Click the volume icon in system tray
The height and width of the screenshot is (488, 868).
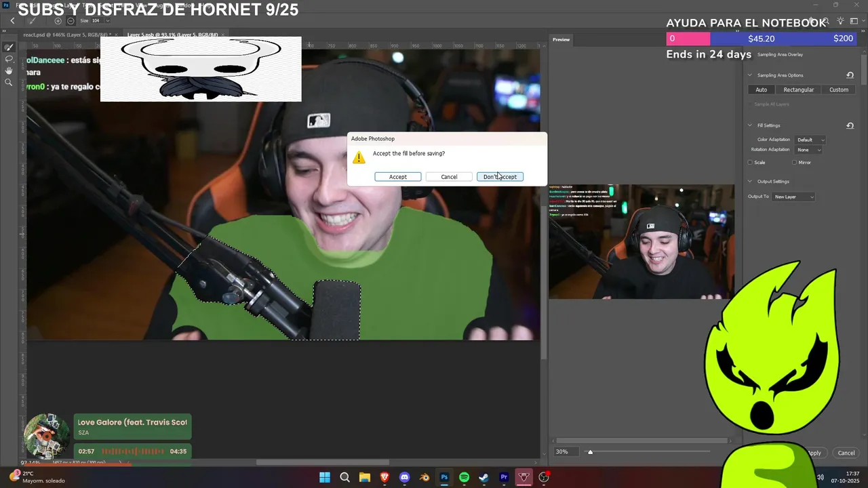coord(820,477)
